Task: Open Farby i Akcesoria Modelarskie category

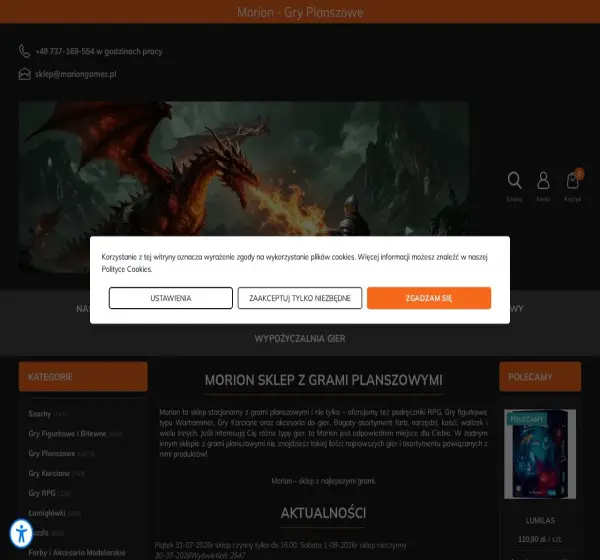Action: point(77,553)
